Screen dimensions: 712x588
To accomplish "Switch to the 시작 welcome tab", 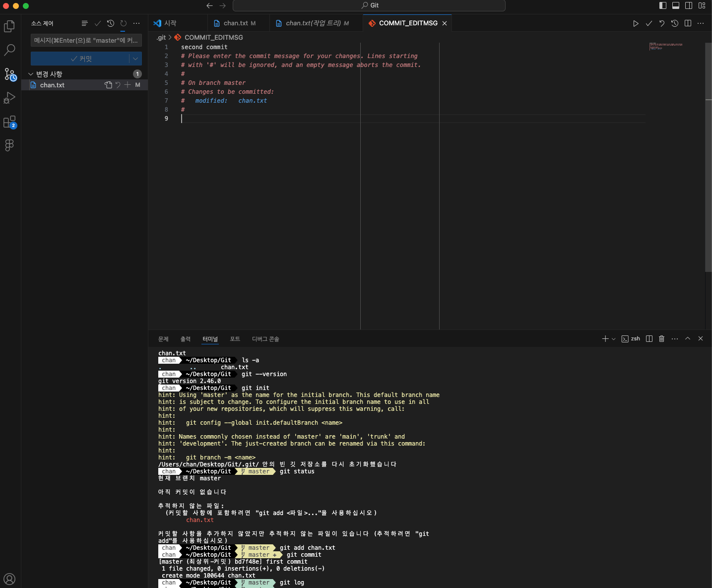I will pyautogui.click(x=178, y=23).
